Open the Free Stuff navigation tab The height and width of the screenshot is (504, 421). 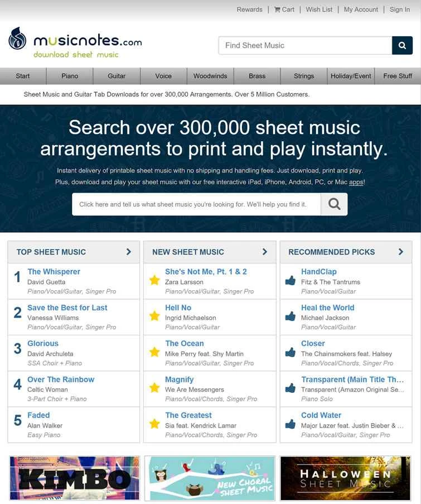pos(398,76)
